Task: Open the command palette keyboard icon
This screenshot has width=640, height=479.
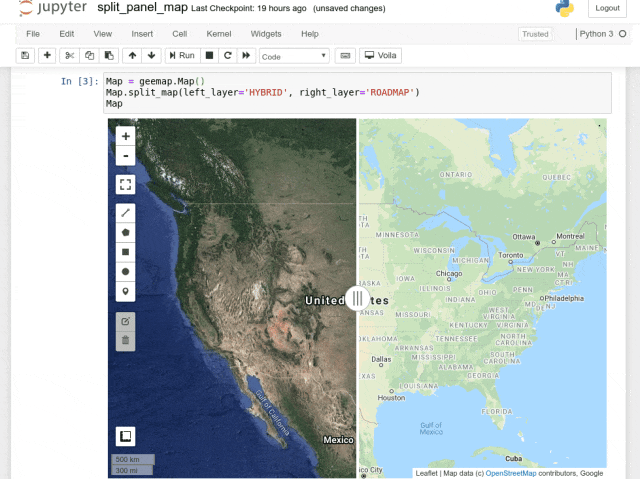Action: (345, 56)
